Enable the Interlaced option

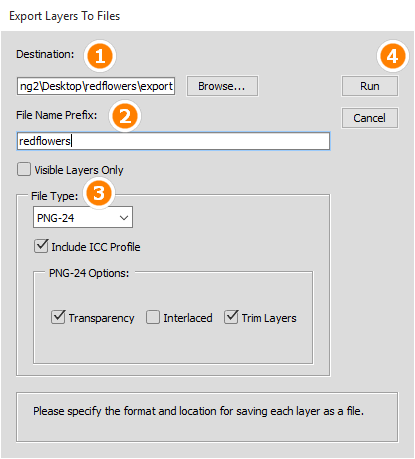click(153, 317)
